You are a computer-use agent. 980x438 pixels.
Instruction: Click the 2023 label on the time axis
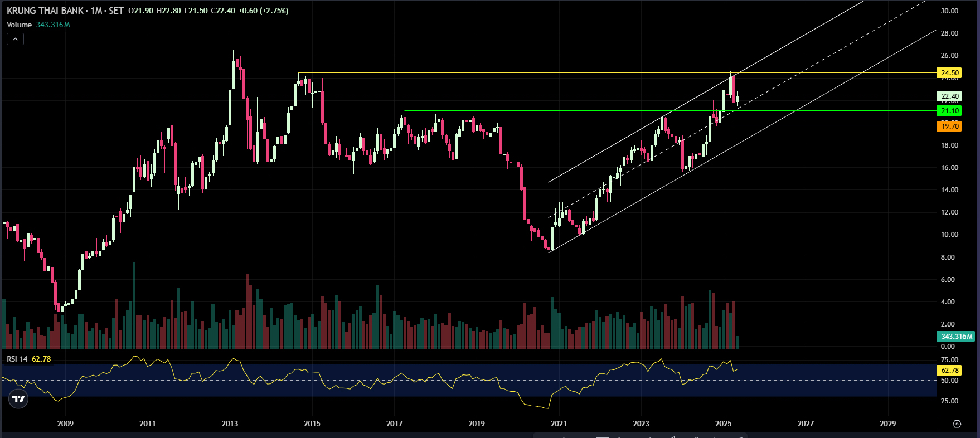coord(641,424)
